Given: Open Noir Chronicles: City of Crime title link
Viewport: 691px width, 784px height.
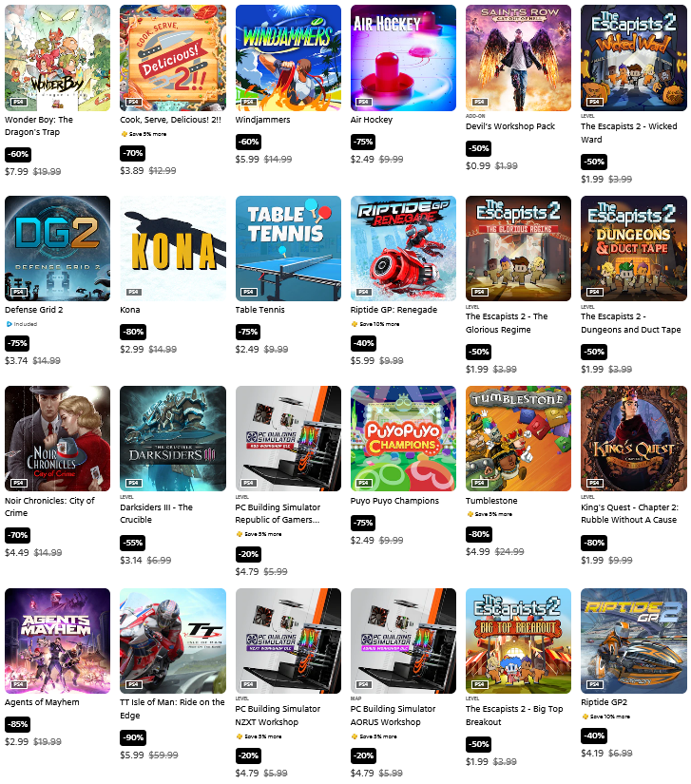Looking at the screenshot, I should click(49, 507).
